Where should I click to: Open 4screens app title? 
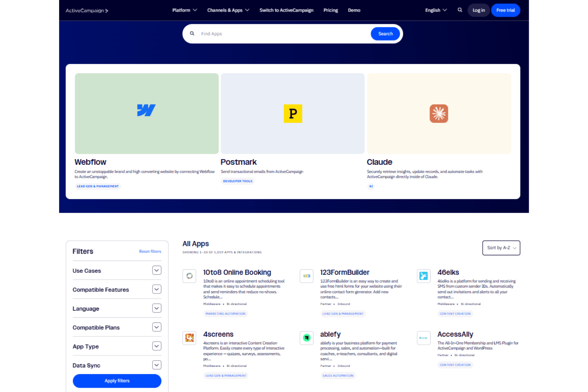(218, 334)
